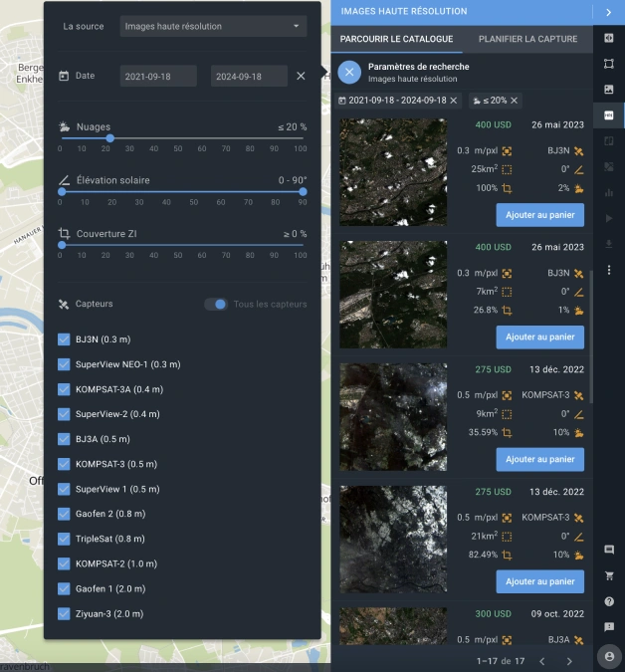
Task: Switch to Planifier la capture tab
Action: pyautogui.click(x=527, y=39)
